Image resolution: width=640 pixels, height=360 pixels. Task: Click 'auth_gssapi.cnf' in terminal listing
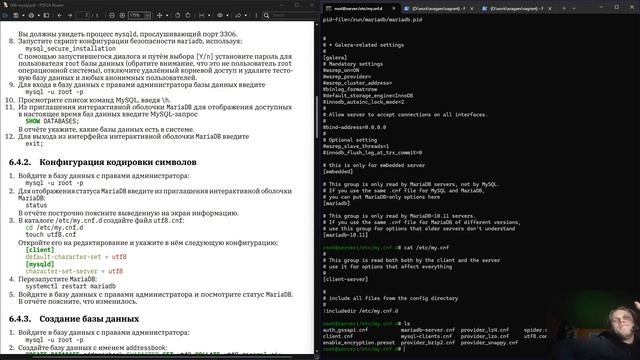345,330
